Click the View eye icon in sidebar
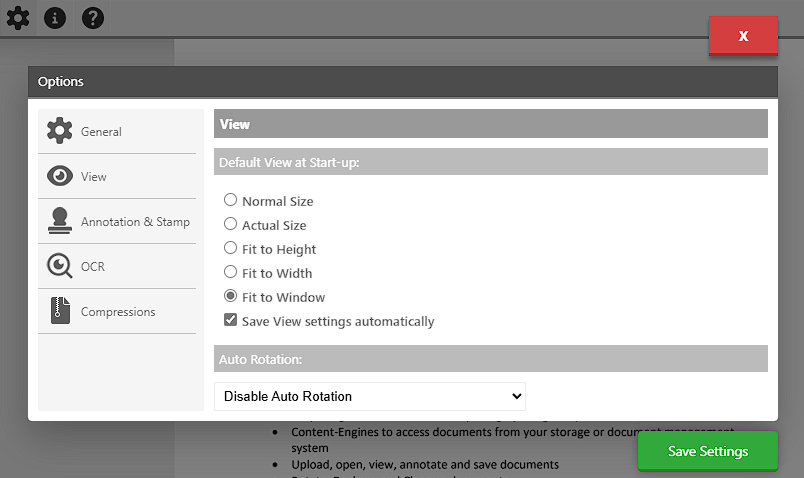This screenshot has width=804, height=478. [x=60, y=176]
